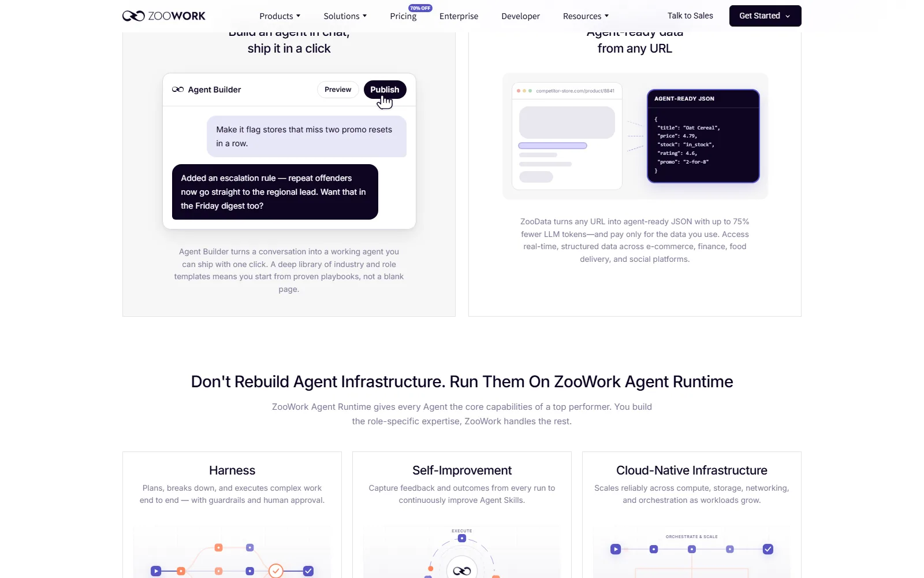Viewport: 924px width, 578px height.
Task: Expand the Solutions menu
Action: 345,16
